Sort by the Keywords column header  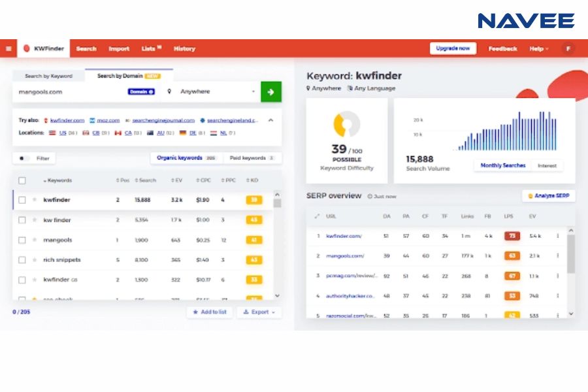pyautogui.click(x=57, y=180)
